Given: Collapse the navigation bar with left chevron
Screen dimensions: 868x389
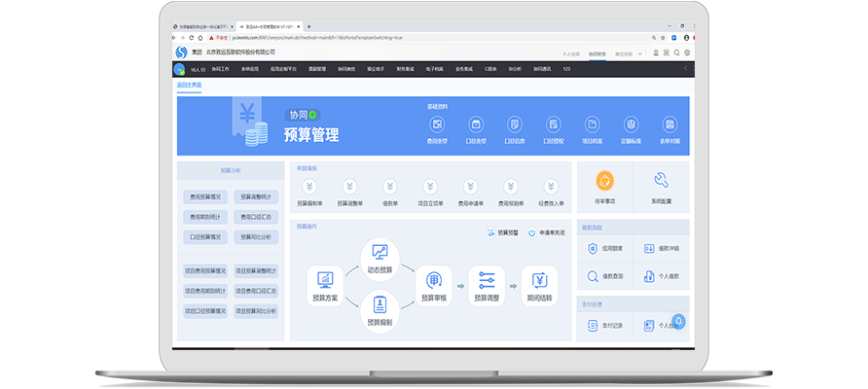Looking at the screenshot, I should coord(686,69).
